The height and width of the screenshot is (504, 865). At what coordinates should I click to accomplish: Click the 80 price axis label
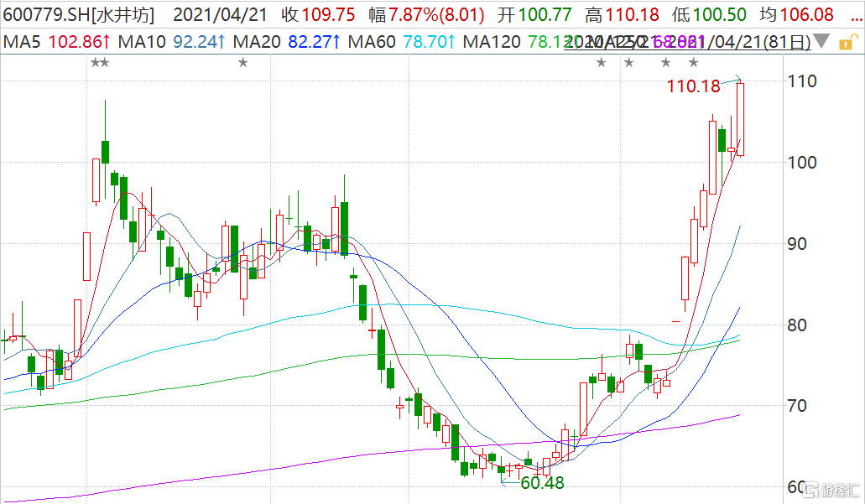(x=797, y=325)
